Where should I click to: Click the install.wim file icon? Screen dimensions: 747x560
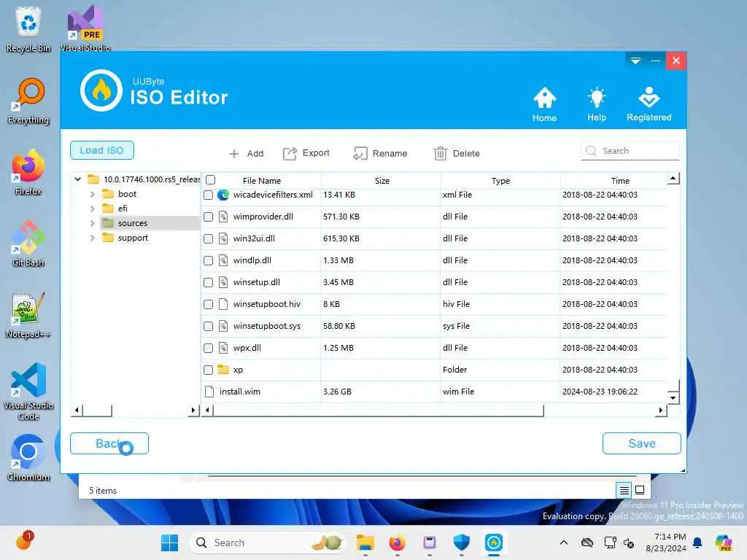click(x=209, y=392)
